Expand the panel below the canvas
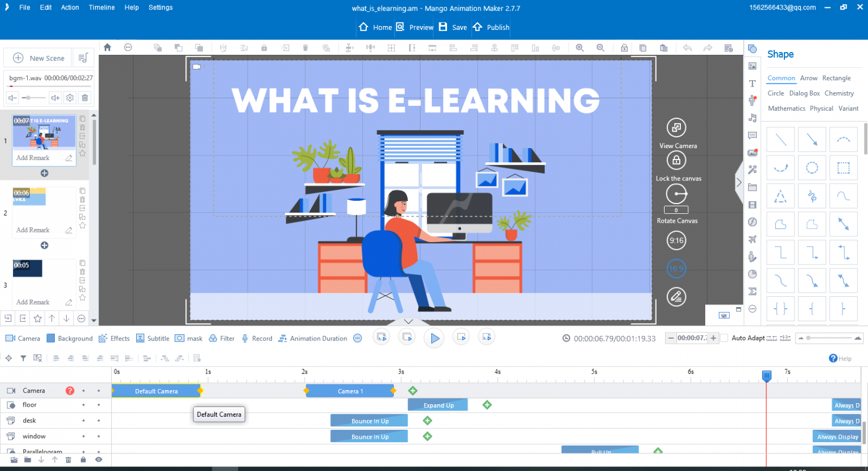 point(408,321)
